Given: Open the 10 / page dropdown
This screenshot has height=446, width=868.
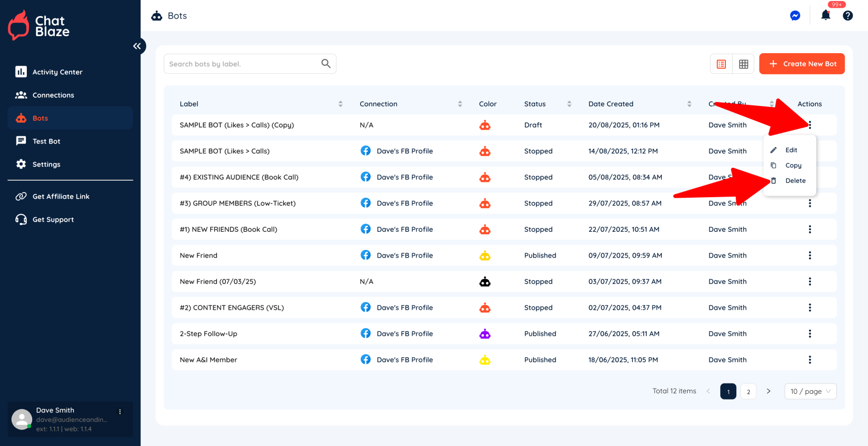Looking at the screenshot, I should pyautogui.click(x=810, y=391).
